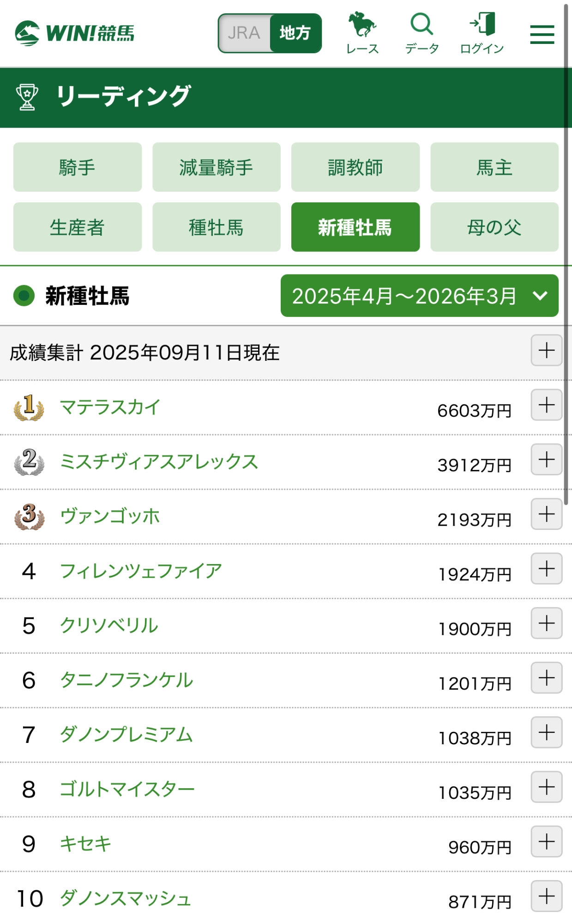Image resolution: width=572 pixels, height=924 pixels.
Task: Click the gold rank 1 medal icon
Action: (x=29, y=407)
